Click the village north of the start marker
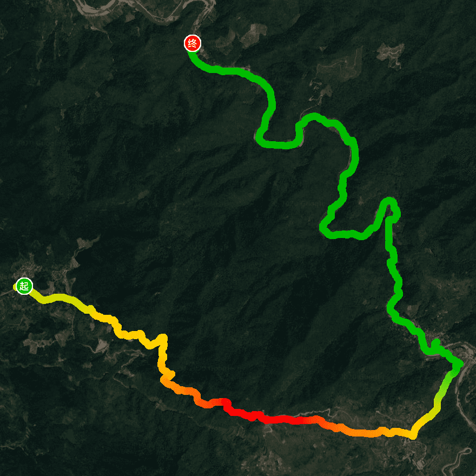Screen dimensions: 476x476 [29, 267]
